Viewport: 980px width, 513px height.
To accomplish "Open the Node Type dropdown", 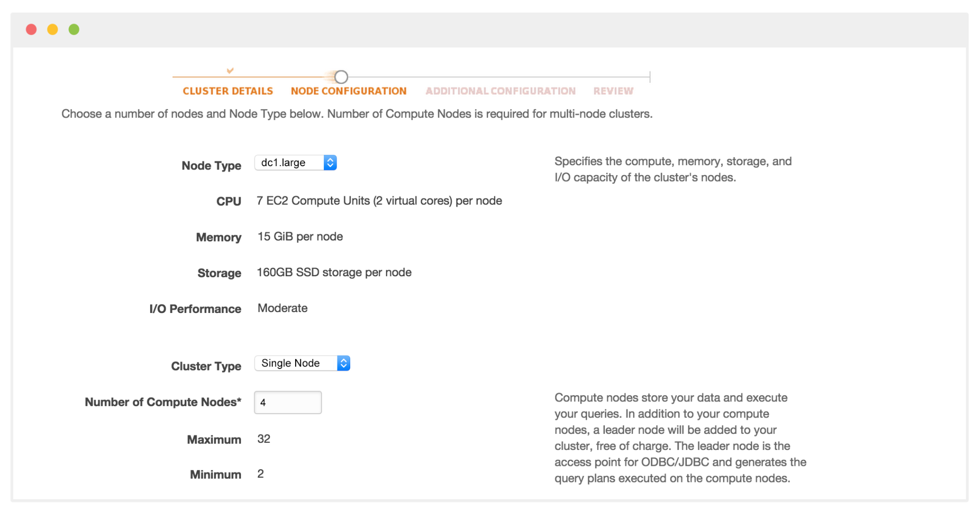I will (x=295, y=162).
